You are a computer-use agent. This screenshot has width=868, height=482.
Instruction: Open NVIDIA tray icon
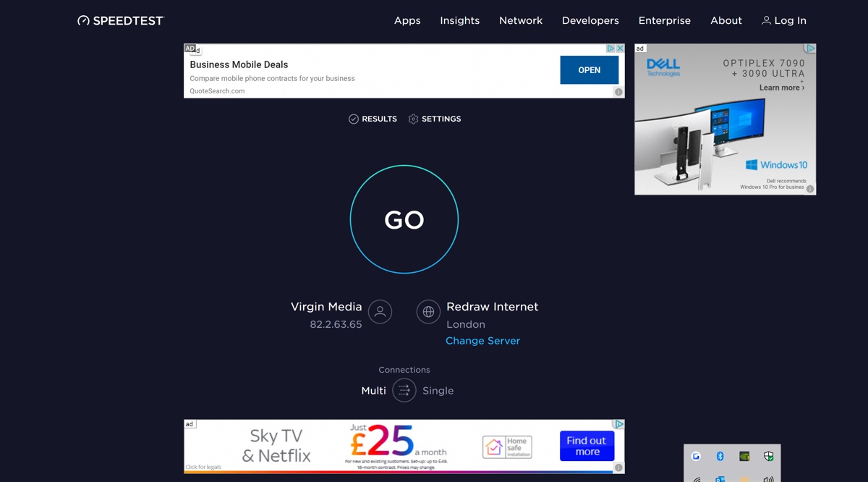tap(744, 456)
